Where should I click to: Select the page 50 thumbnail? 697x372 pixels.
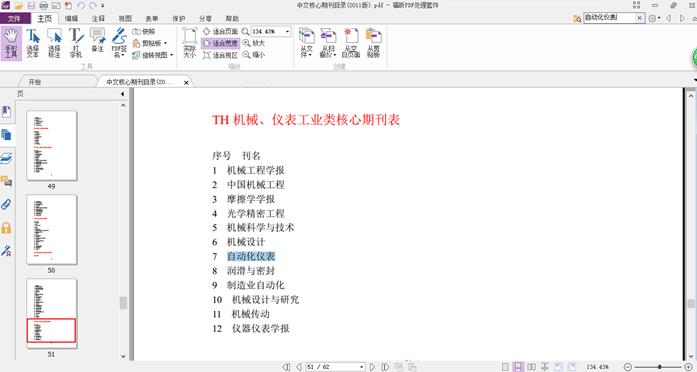click(x=52, y=230)
